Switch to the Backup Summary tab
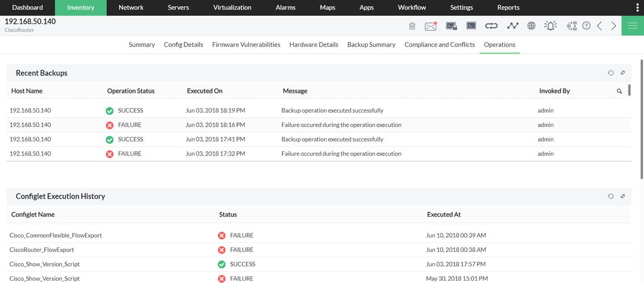The height and width of the screenshot is (283, 644). (371, 45)
